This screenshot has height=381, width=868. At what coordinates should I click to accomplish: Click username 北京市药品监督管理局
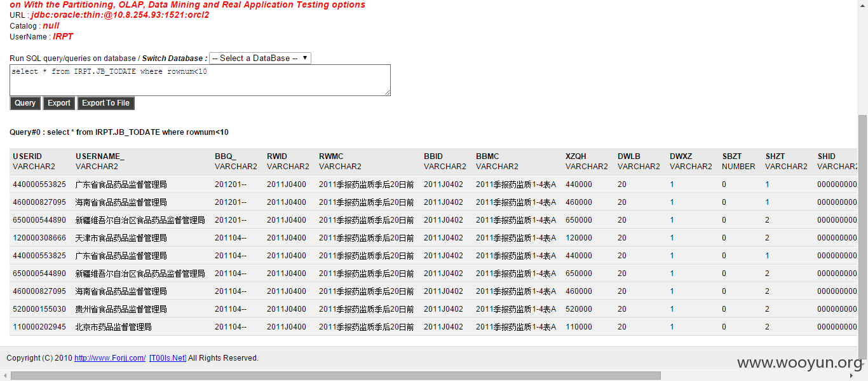pos(114,327)
